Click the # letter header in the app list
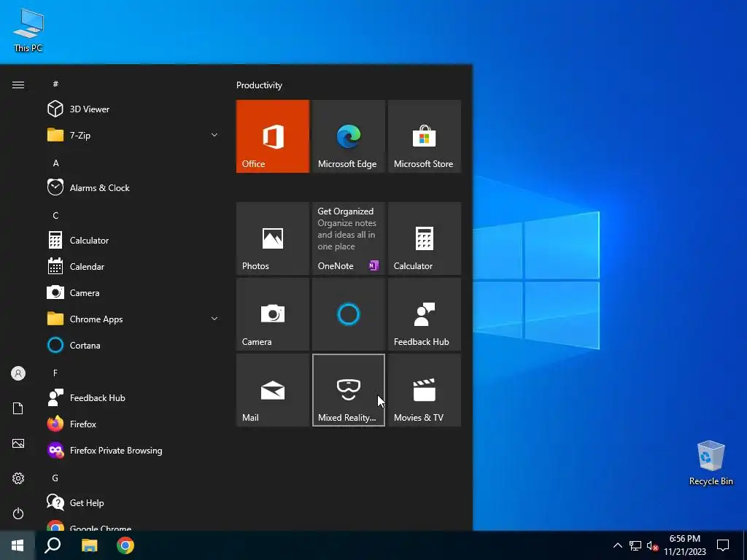Screen dimensions: 747x560 pyautogui.click(x=55, y=84)
